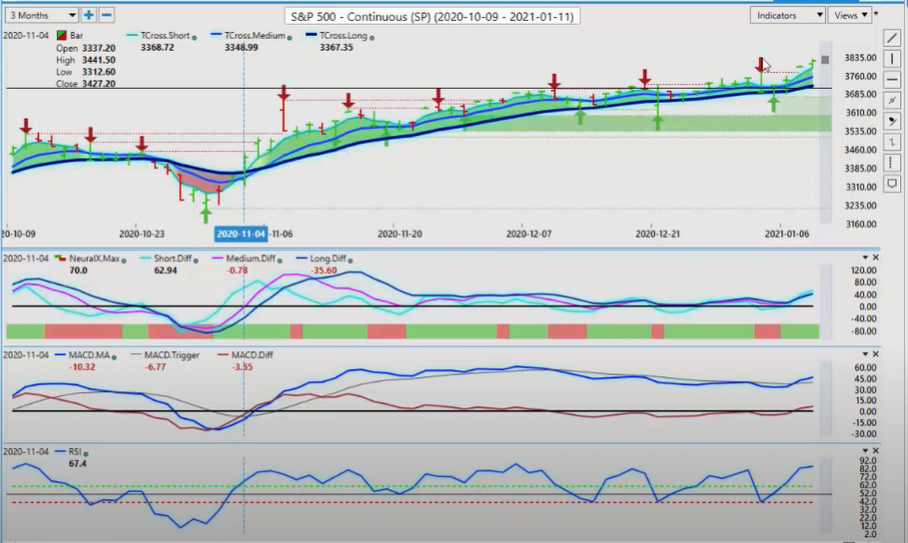Click the dot beside RSI
This screenshot has width=908, height=543.
[x=86, y=453]
